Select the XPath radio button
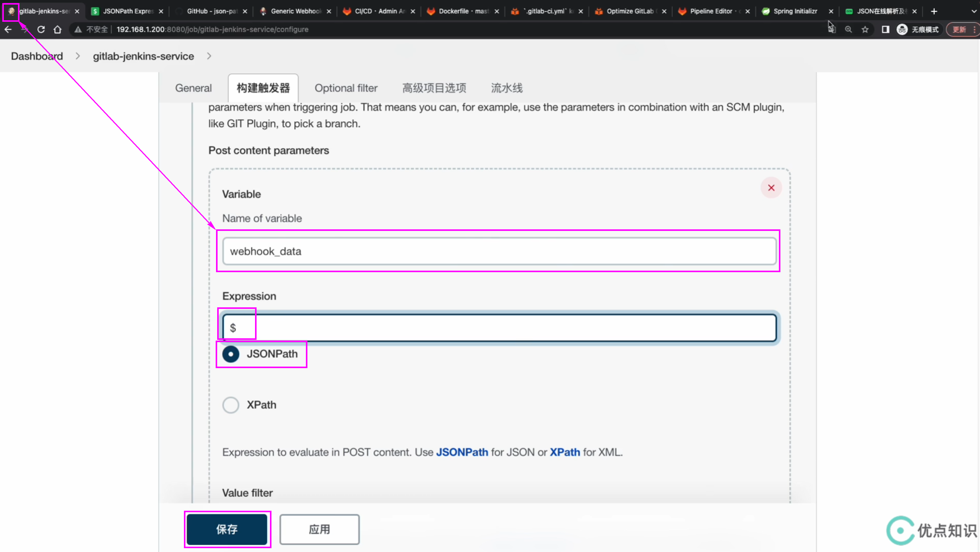The image size is (980, 552). coord(231,405)
